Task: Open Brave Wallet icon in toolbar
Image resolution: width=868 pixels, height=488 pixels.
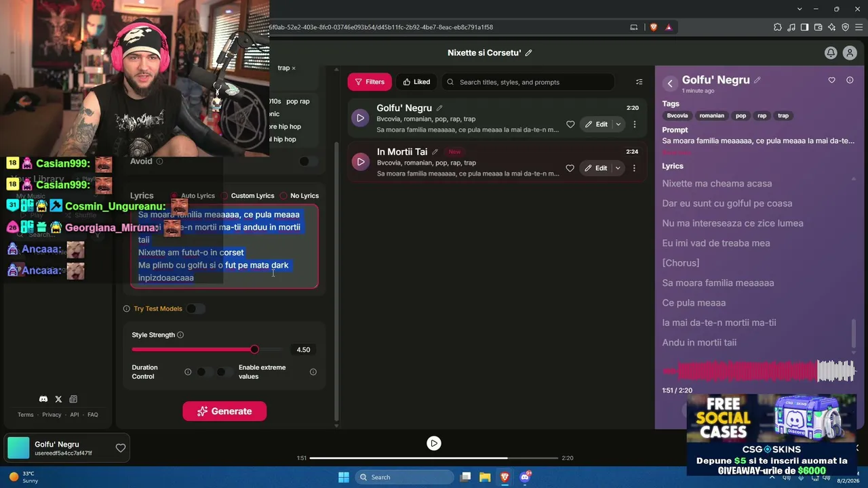Action: point(818,27)
